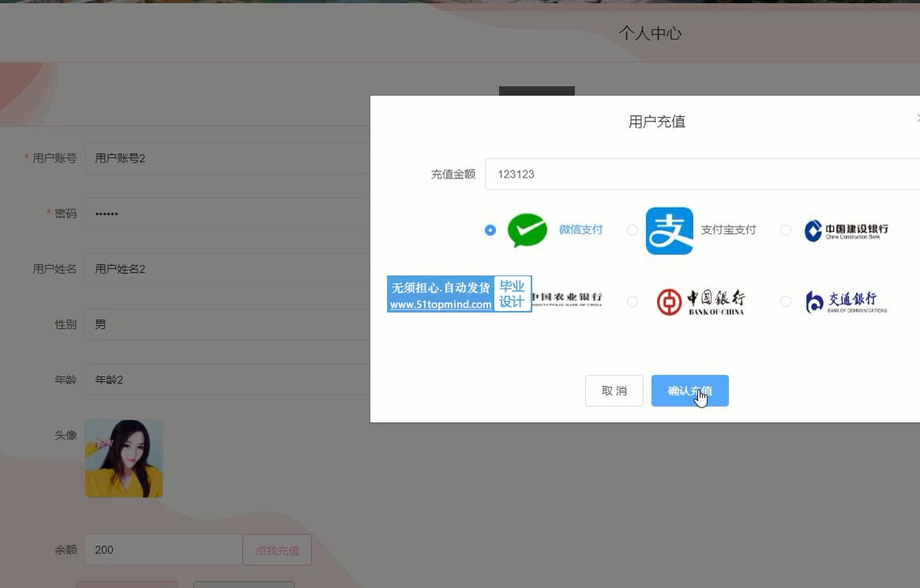Focus the 用户姓名 field on the profile page

[227, 269]
